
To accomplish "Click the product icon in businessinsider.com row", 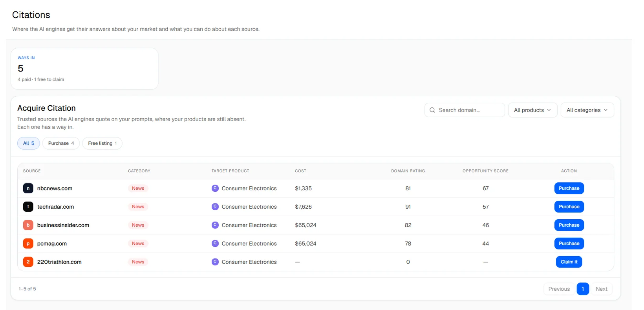I will point(215,225).
